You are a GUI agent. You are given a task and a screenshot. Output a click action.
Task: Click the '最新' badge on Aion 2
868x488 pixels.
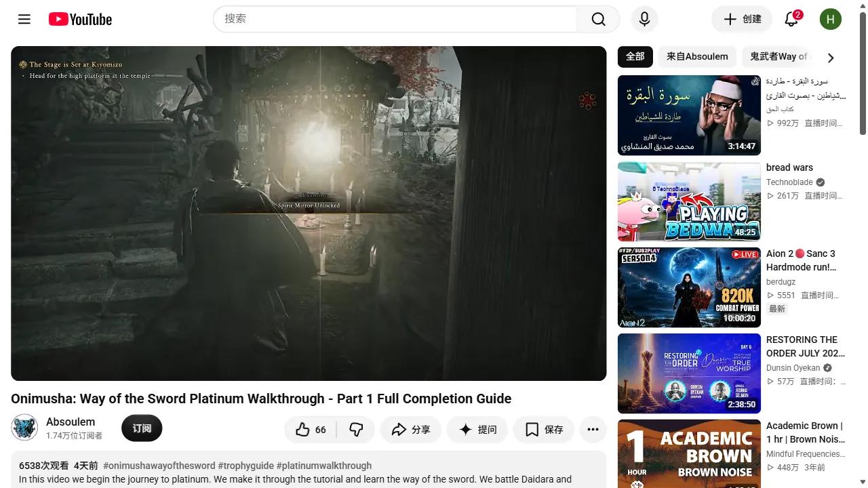click(777, 309)
